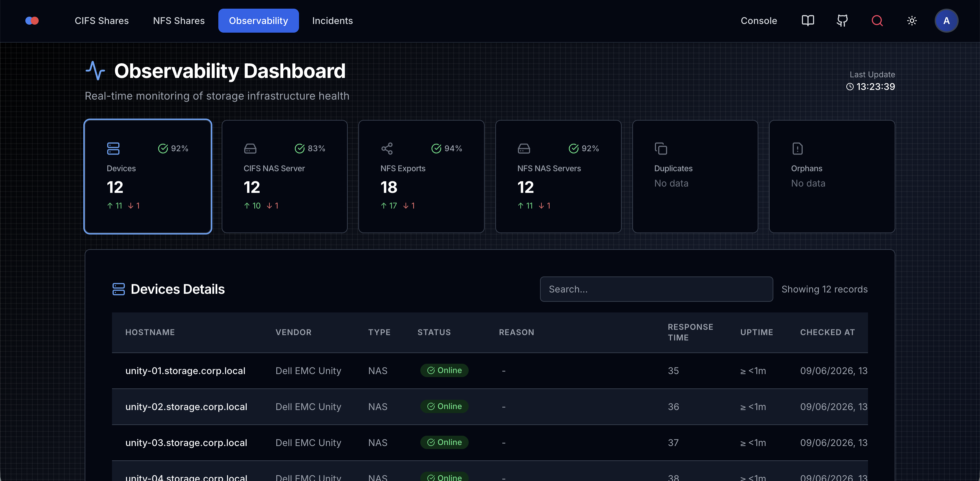This screenshot has width=980, height=481.
Task: Open the documentation book icon
Action: click(808, 21)
